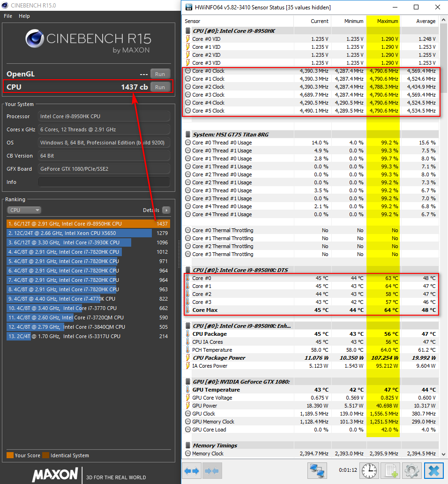This screenshot has height=484, width=448.
Task: Click the clock icon of Core #0 Clock row
Action: point(188,71)
